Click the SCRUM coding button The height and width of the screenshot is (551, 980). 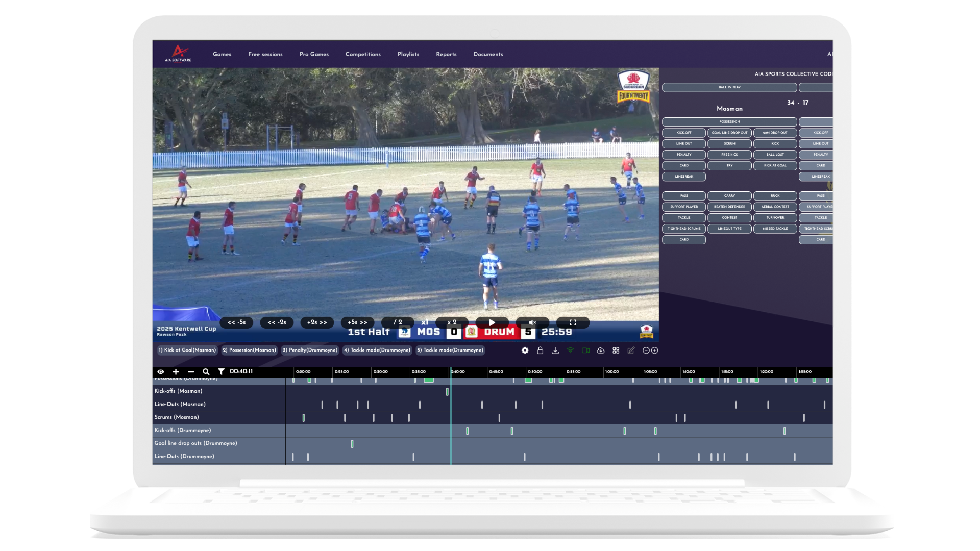point(729,144)
